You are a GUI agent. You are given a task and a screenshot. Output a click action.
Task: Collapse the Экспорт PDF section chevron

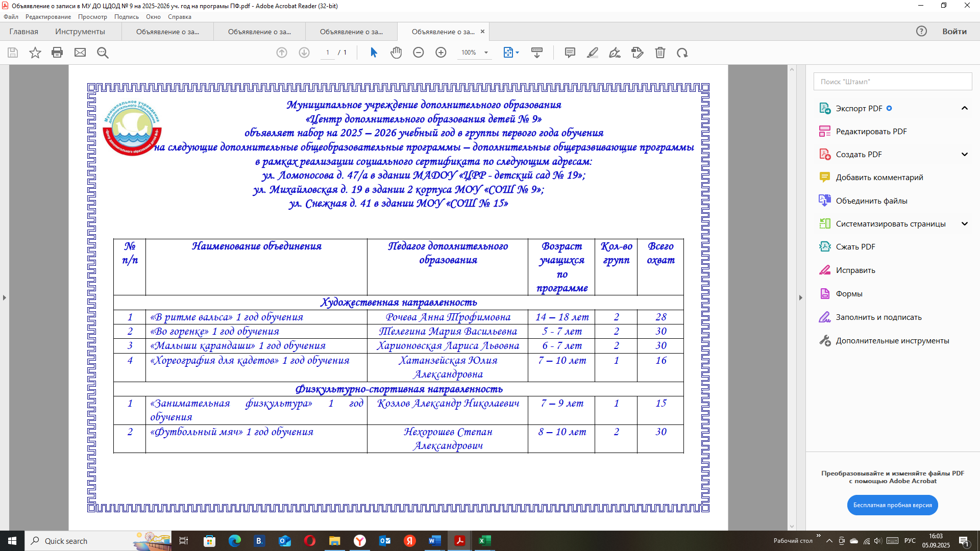coord(965,108)
